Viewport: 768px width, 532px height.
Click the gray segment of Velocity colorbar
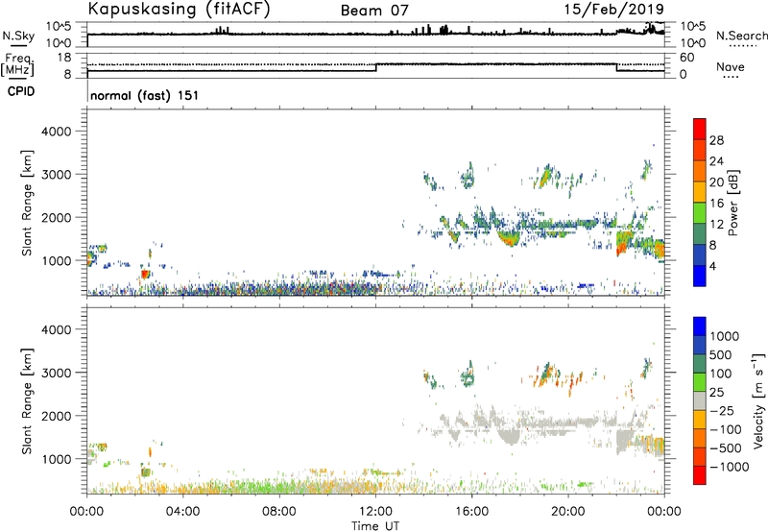click(700, 401)
